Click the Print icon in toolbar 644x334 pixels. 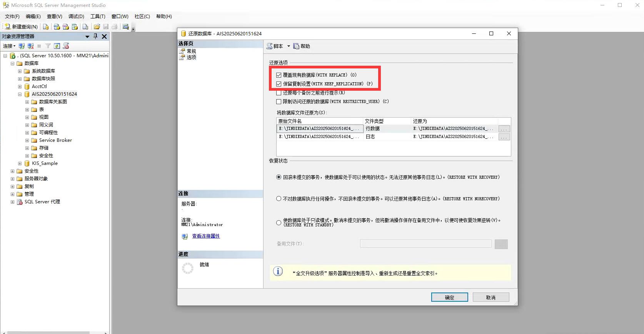pyautogui.click(x=115, y=27)
